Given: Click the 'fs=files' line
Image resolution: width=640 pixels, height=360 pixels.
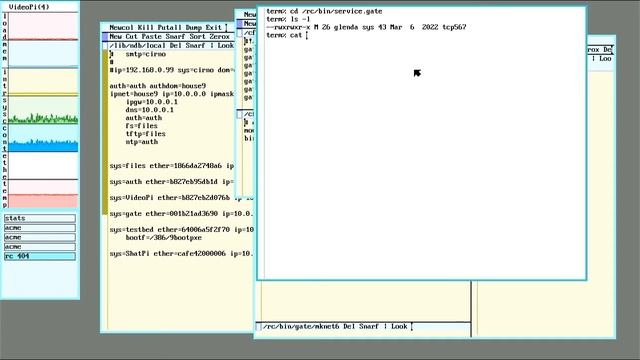Looking at the screenshot, I should (x=141, y=126).
